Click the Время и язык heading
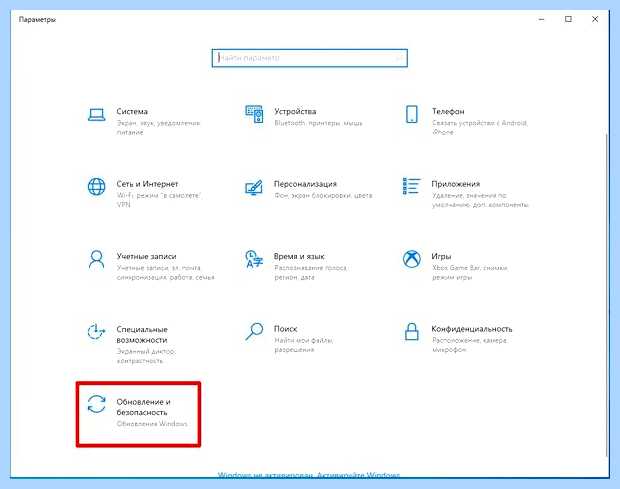Image resolution: width=620 pixels, height=489 pixels. [299, 256]
